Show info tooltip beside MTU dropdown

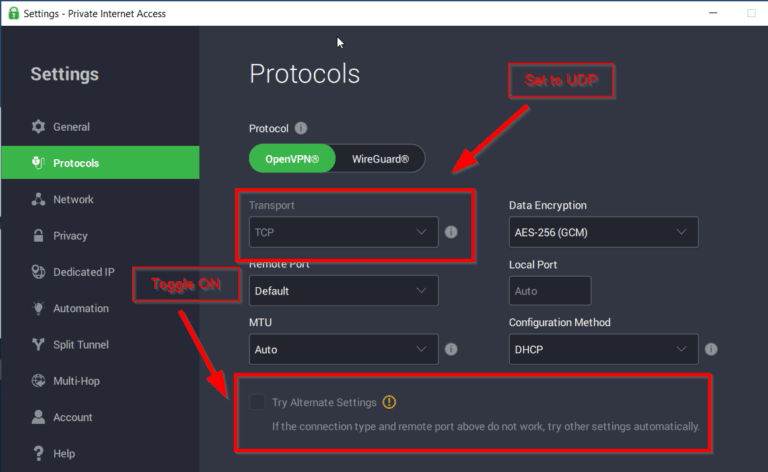(451, 349)
